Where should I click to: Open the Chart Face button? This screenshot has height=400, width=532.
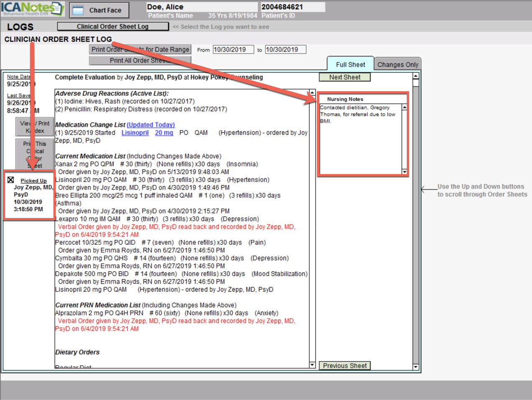99,10
